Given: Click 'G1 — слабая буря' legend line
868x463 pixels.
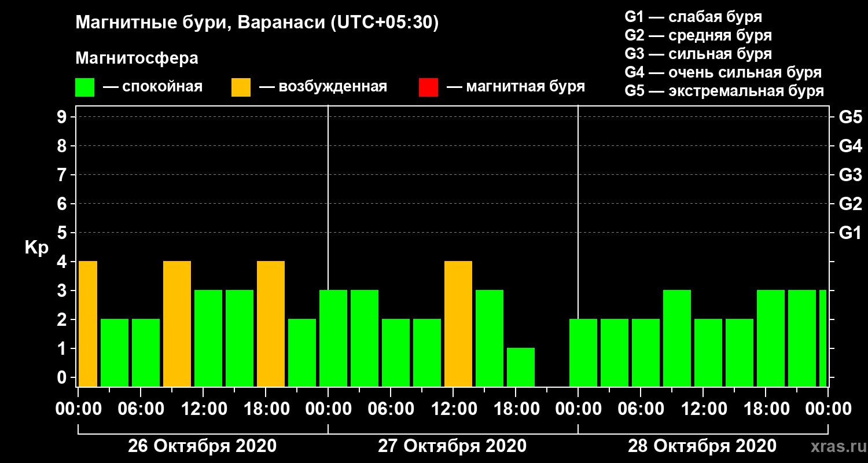Looking at the screenshot, I should pos(693,16).
